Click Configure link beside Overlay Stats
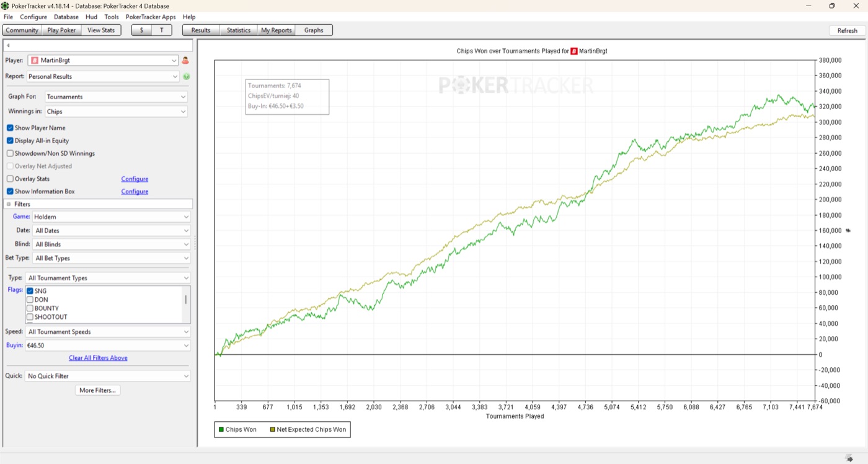This screenshot has width=868, height=464. [135, 179]
